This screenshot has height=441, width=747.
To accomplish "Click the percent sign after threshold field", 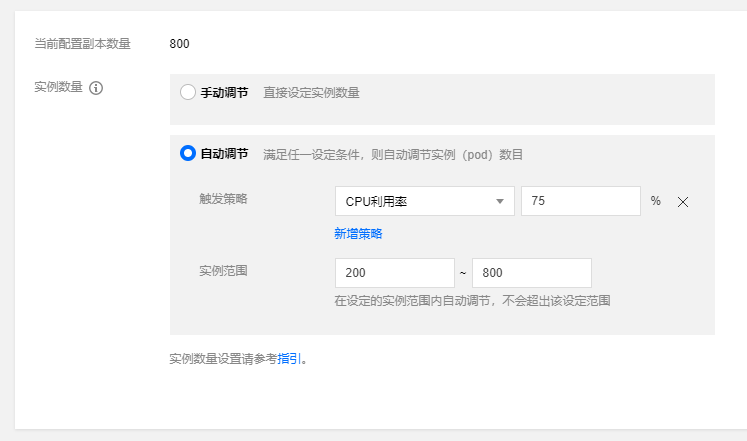I will (x=656, y=201).
